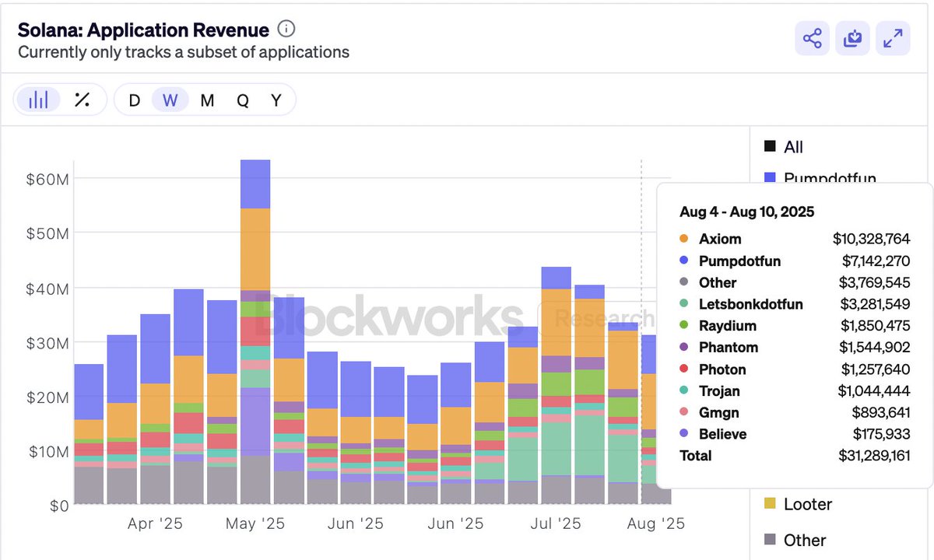Switch to percentage view
934x560 pixels.
[82, 100]
